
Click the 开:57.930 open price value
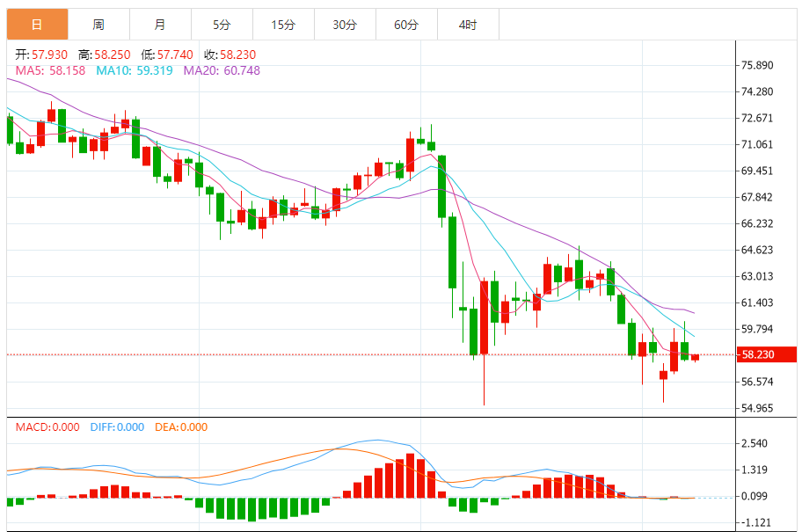point(41,55)
